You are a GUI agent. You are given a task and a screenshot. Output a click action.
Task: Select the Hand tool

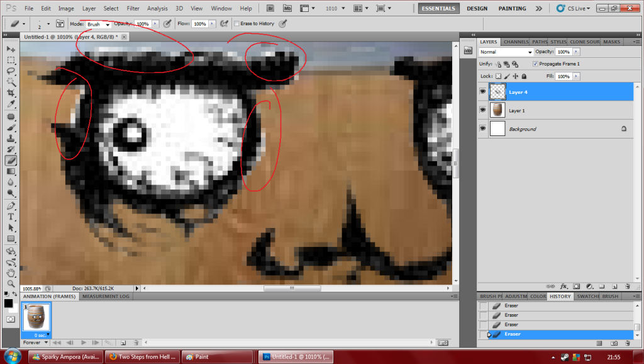coord(11,273)
